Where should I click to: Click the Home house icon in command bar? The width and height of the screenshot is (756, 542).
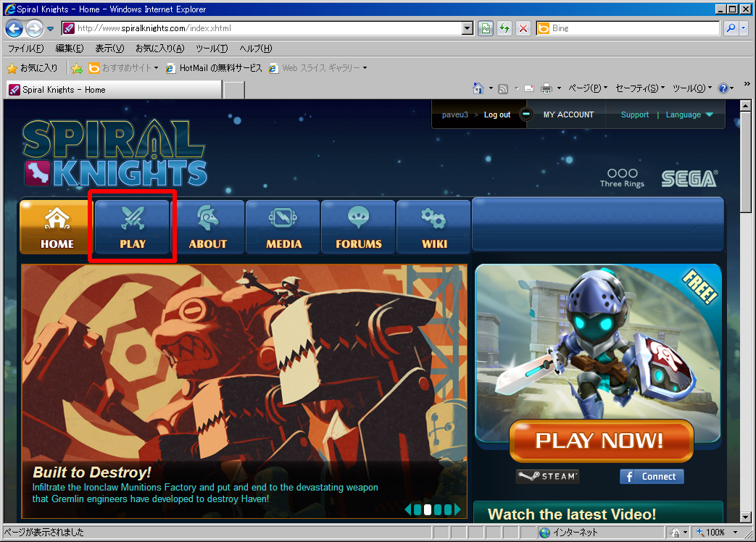[478, 88]
